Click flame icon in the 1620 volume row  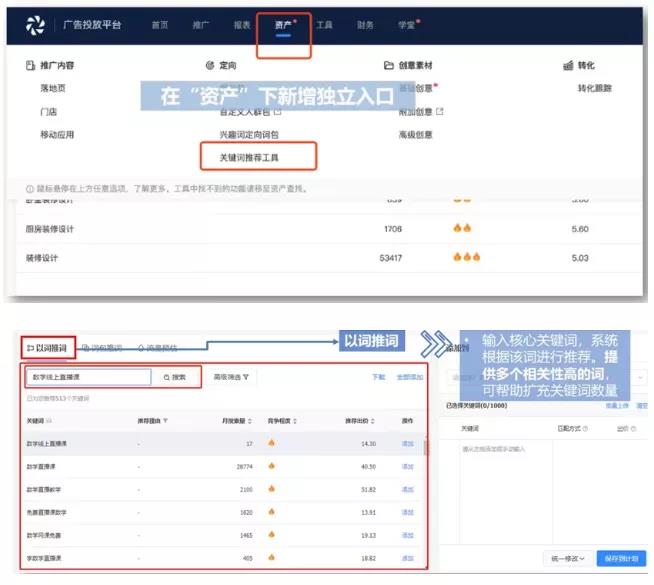(x=272, y=511)
